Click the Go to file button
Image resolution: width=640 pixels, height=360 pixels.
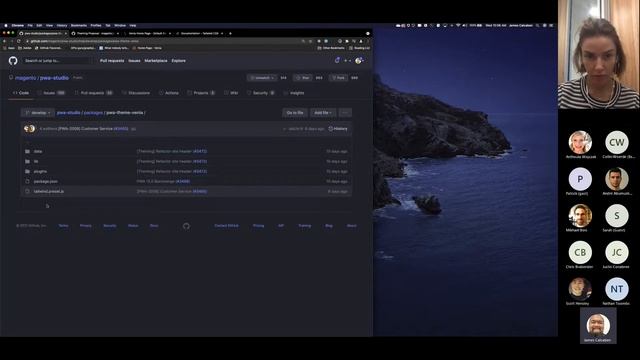coord(295,113)
